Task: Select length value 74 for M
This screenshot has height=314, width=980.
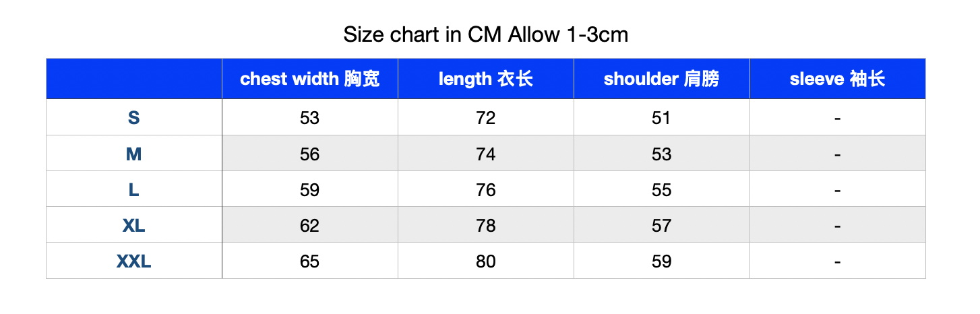Action: click(486, 154)
